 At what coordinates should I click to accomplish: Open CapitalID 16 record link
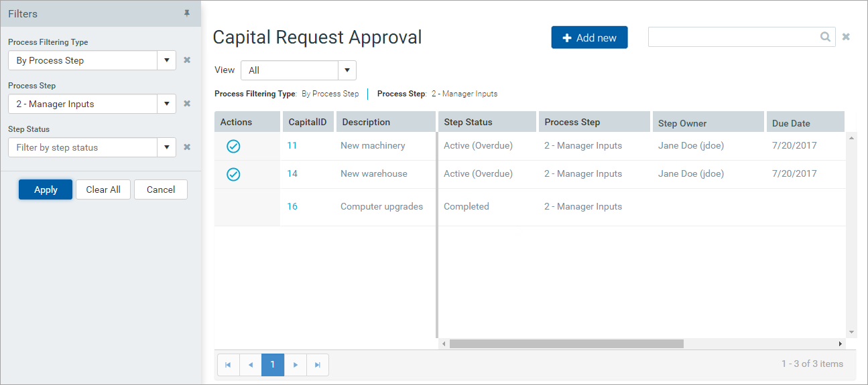click(x=292, y=206)
